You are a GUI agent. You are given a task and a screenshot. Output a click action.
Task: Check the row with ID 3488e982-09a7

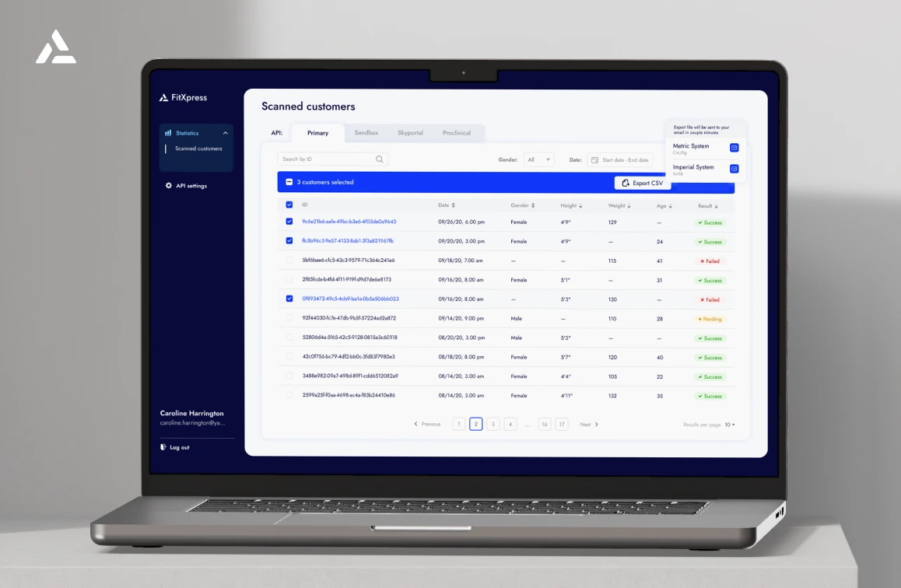point(289,376)
